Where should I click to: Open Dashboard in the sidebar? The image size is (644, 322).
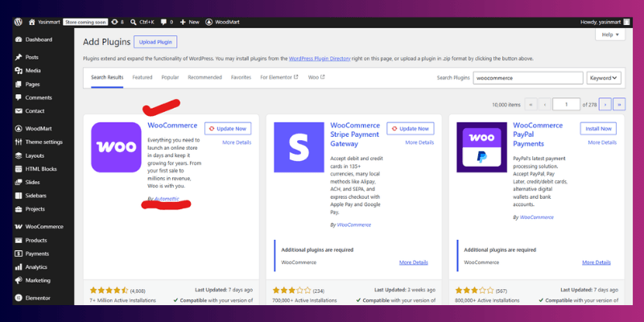[39, 39]
